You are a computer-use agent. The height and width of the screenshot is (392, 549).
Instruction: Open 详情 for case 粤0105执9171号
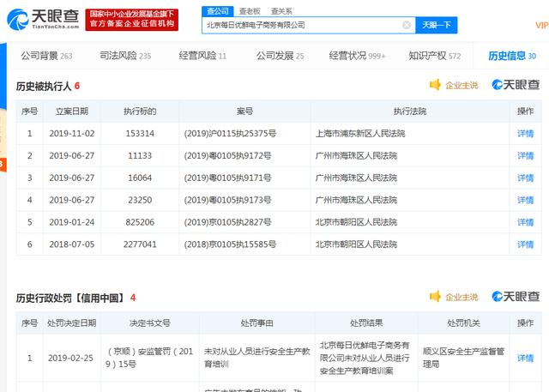tap(525, 178)
